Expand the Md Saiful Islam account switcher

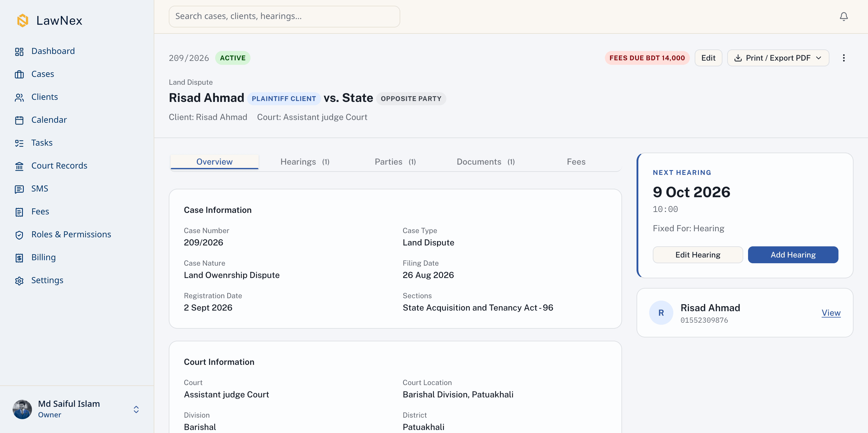coord(136,409)
